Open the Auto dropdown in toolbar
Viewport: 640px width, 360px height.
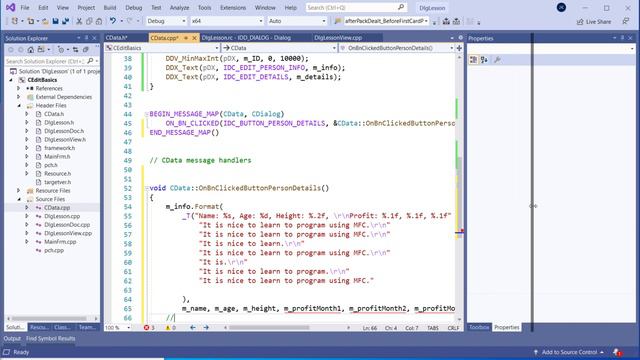(x=297, y=21)
